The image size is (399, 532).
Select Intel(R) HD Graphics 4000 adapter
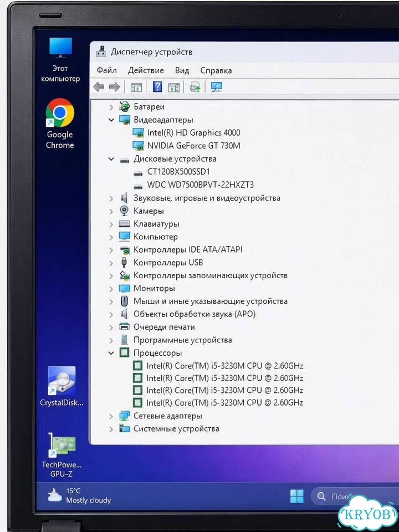[x=193, y=132]
